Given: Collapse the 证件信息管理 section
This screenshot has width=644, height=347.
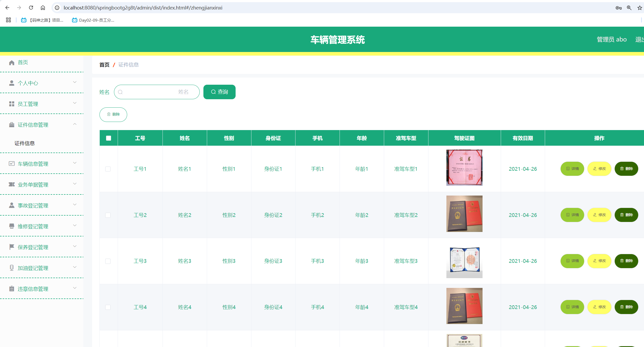Looking at the screenshot, I should (x=75, y=124).
